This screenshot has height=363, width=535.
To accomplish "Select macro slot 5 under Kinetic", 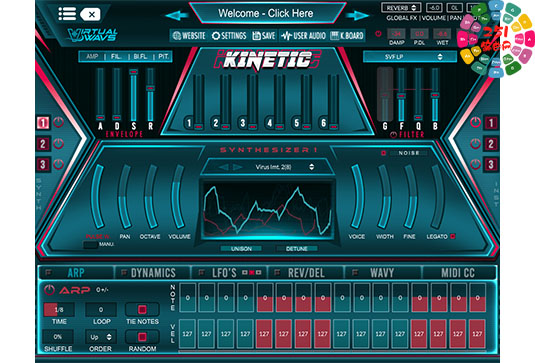I will (297, 123).
